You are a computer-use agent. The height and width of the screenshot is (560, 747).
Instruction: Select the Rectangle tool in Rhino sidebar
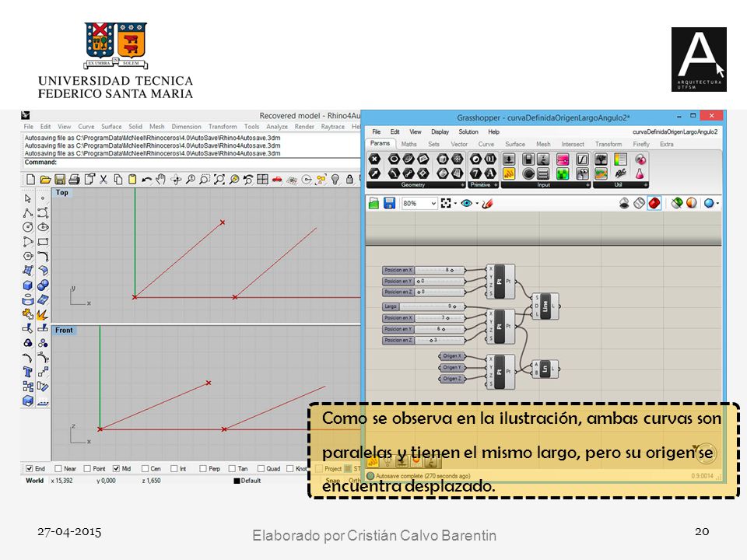click(43, 242)
